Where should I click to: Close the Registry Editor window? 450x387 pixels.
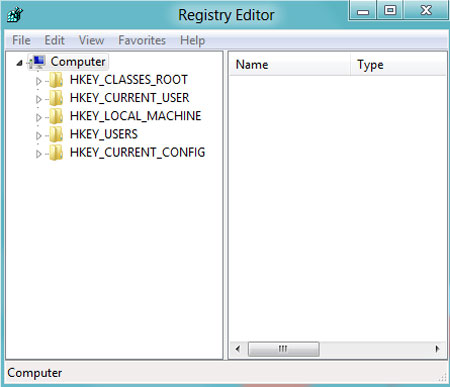click(x=426, y=11)
